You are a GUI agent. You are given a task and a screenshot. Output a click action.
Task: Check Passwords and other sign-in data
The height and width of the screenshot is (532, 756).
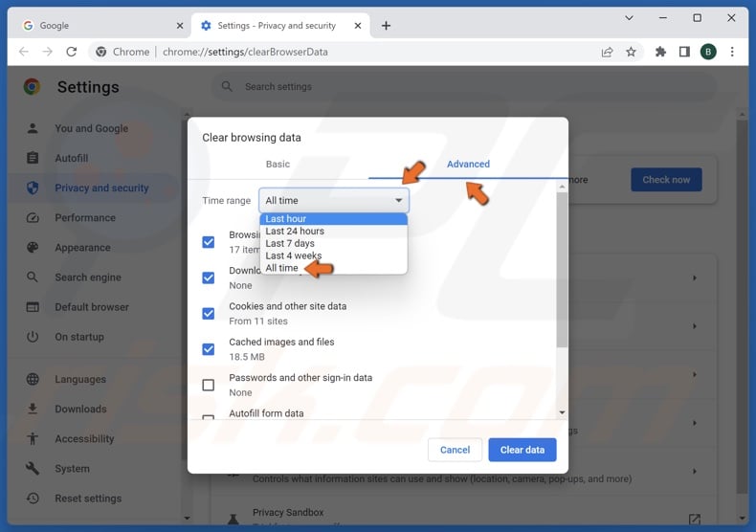click(x=209, y=385)
